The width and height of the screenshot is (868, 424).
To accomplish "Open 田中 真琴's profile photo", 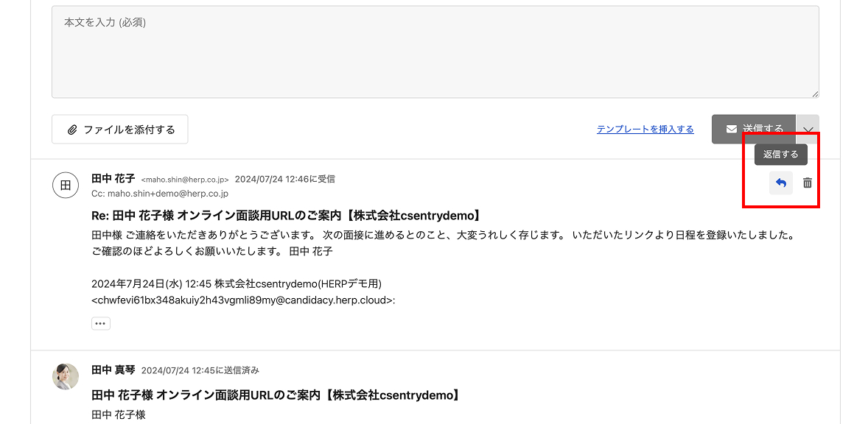I will pos(66,376).
